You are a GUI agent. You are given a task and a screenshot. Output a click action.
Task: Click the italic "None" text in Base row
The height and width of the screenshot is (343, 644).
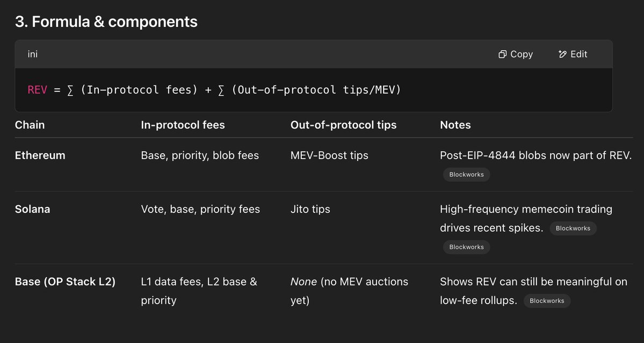pos(303,282)
